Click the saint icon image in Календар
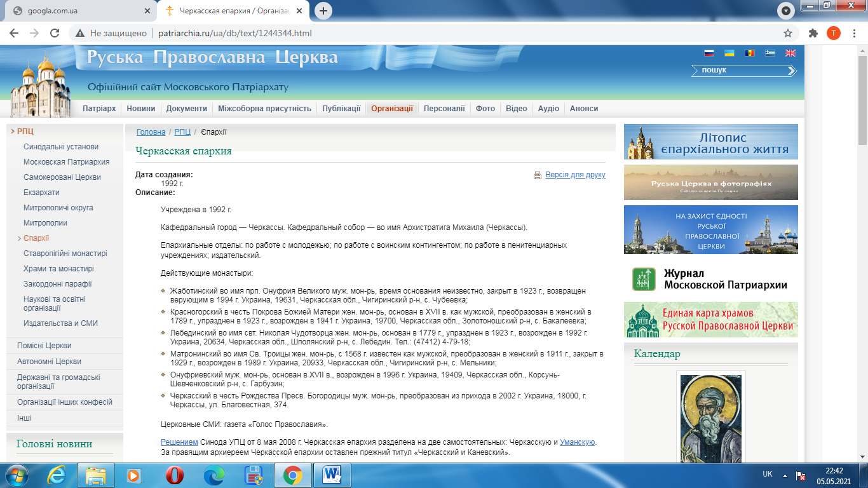The image size is (868, 488). tap(710, 418)
